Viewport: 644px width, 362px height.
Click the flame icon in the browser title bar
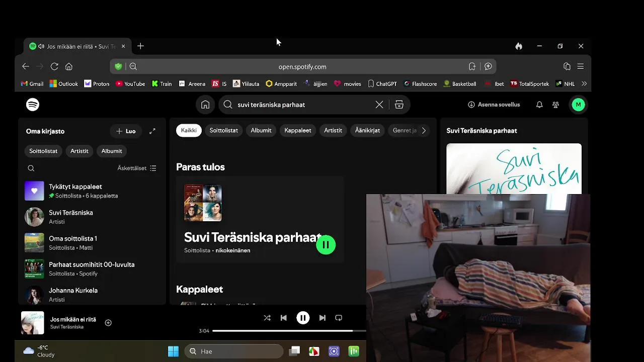(519, 46)
